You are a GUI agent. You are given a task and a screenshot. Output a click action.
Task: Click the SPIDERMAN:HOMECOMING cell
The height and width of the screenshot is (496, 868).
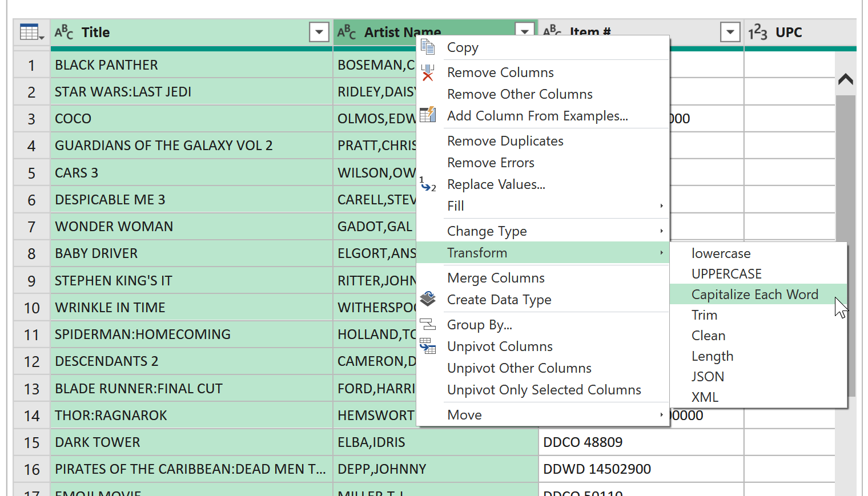(x=191, y=334)
